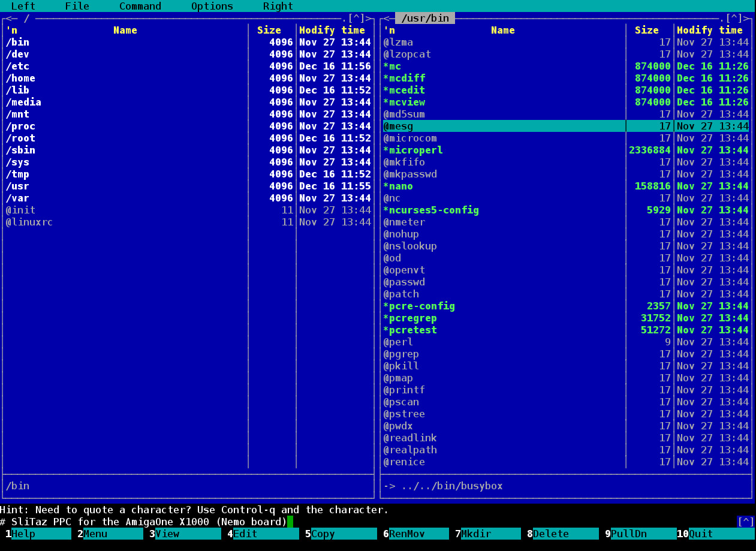
Task: Select the /etc directory in left panel
Action: pos(18,66)
